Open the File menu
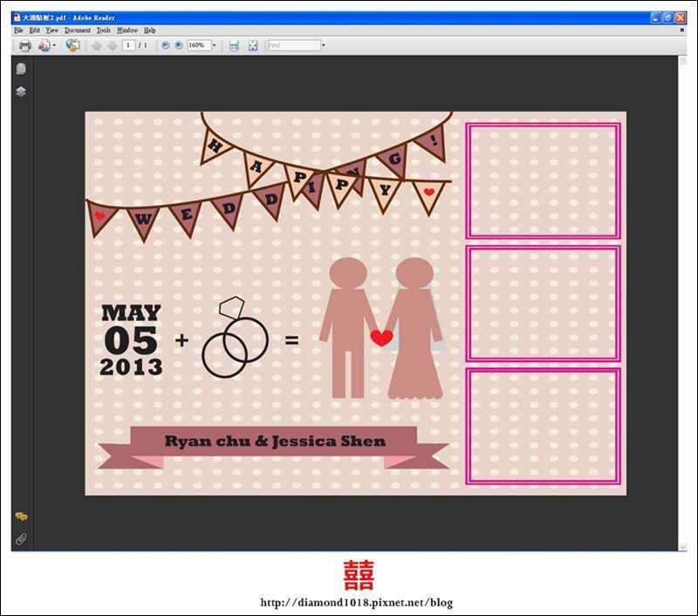The width and height of the screenshot is (698, 616). point(18,31)
